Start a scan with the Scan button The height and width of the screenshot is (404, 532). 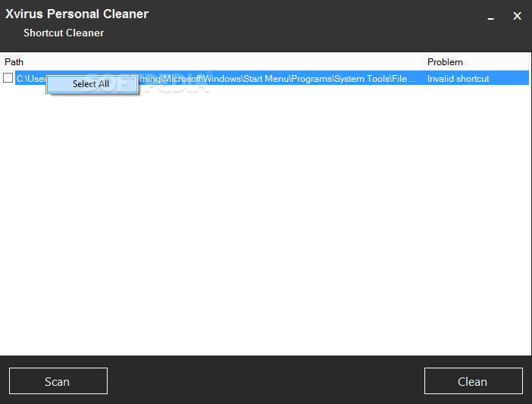pos(58,381)
